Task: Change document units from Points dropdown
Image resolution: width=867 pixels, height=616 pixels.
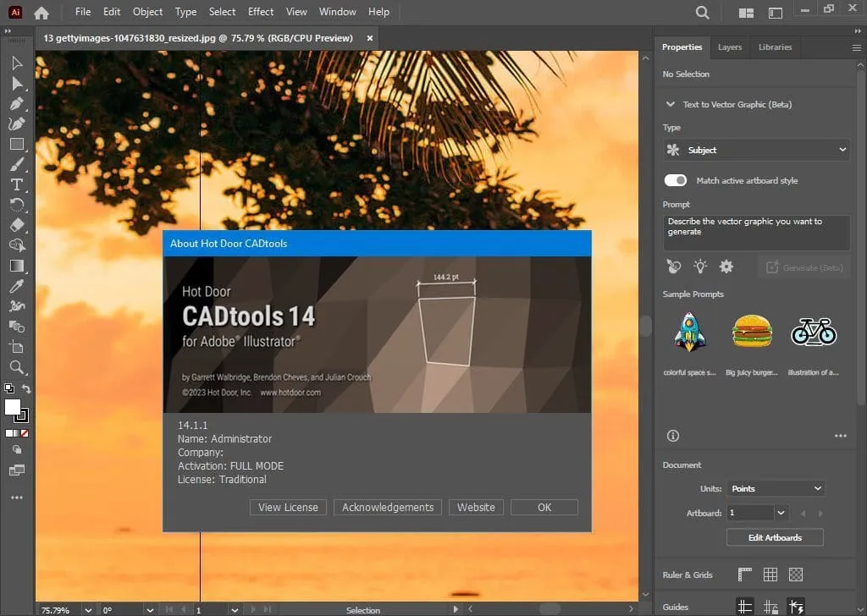Action: [x=775, y=488]
